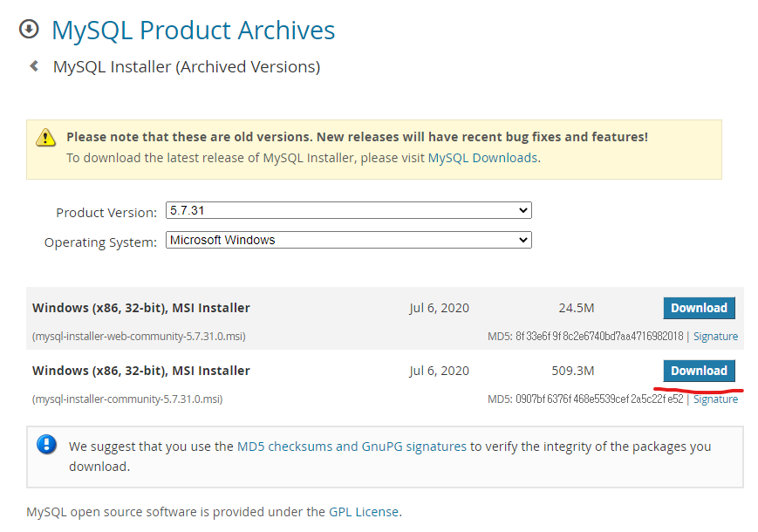Open the Product Version dropdown
The width and height of the screenshot is (758, 532).
(348, 210)
